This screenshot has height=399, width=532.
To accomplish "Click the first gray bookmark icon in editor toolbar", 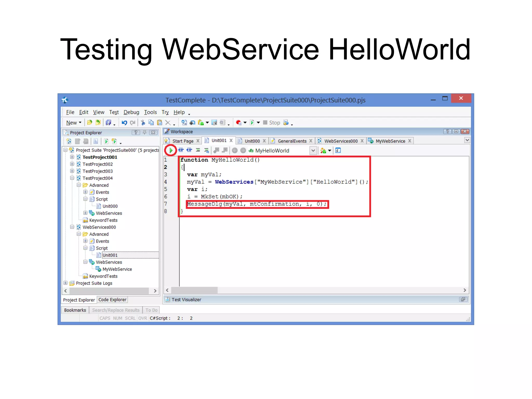I will (x=216, y=150).
